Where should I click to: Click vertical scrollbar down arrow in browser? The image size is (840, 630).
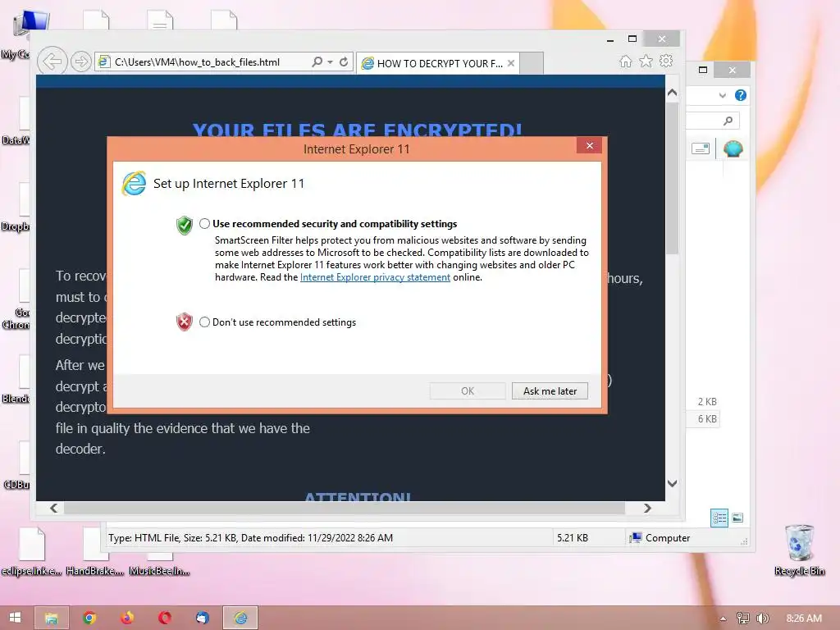pyautogui.click(x=673, y=483)
